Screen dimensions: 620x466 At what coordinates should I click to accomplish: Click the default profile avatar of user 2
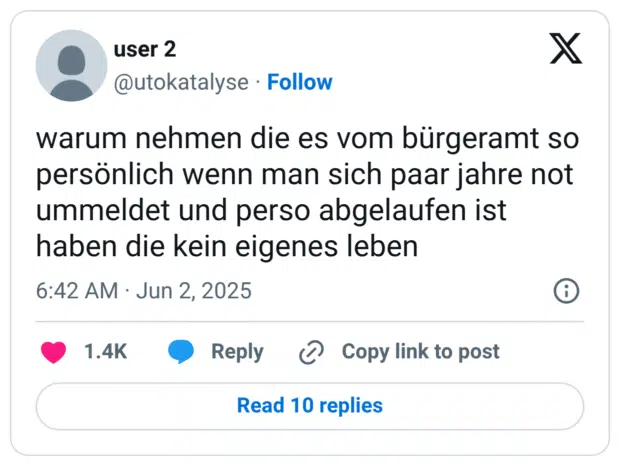point(71,66)
